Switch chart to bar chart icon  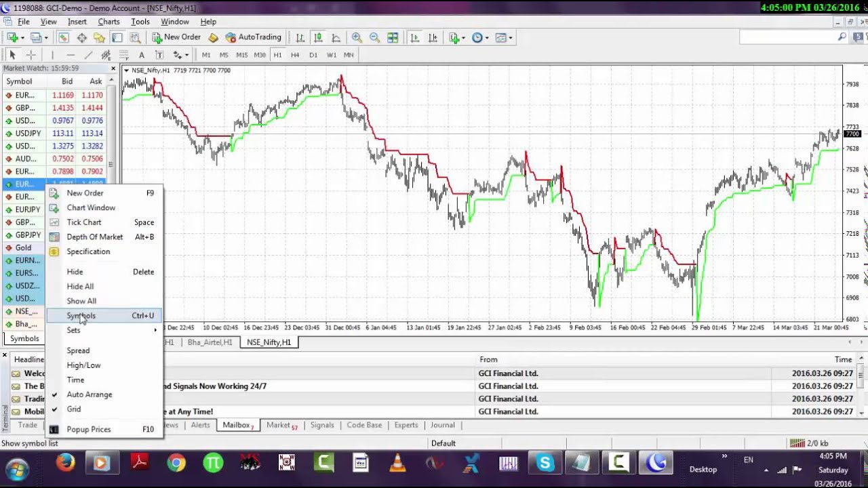[300, 38]
